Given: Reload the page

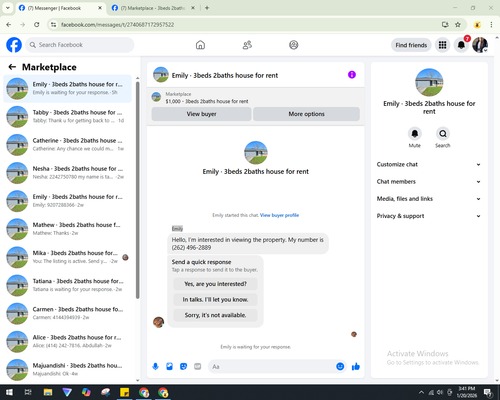Looking at the screenshot, I should click(x=37, y=25).
